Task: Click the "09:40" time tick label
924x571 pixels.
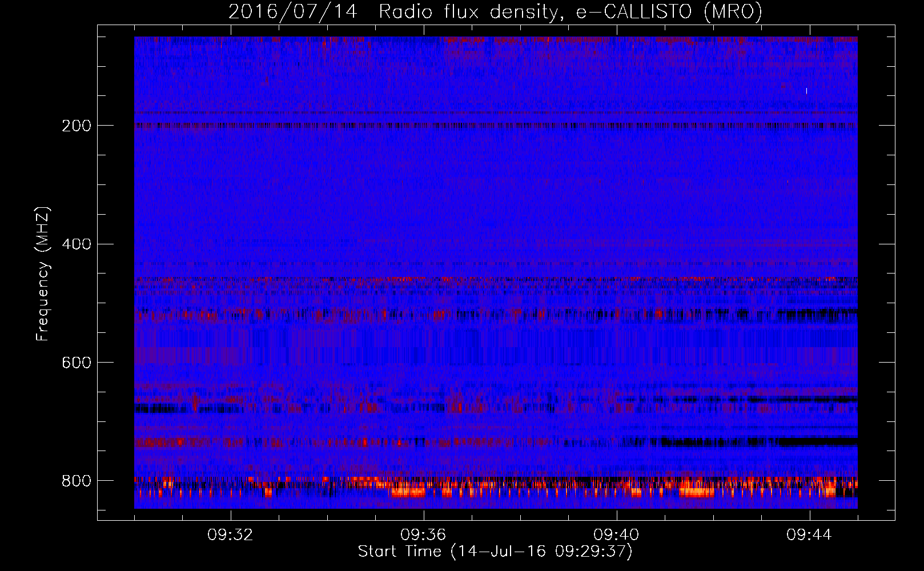Action: point(616,535)
